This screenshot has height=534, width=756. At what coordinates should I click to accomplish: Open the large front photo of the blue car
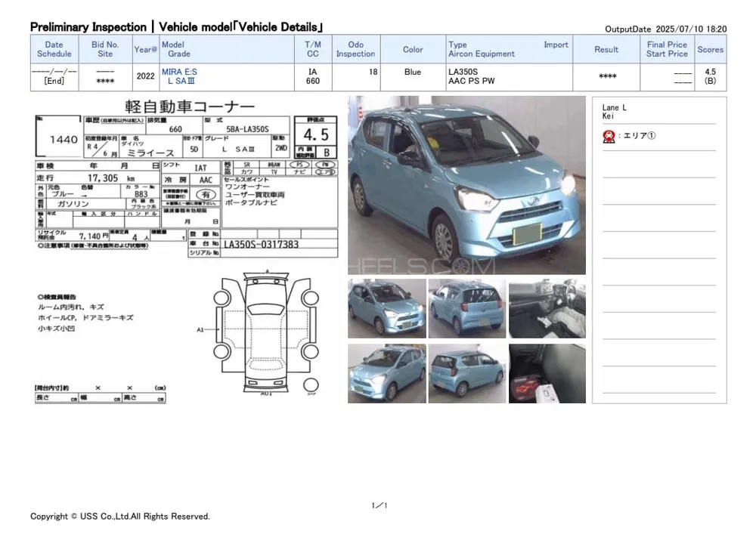[x=466, y=185]
